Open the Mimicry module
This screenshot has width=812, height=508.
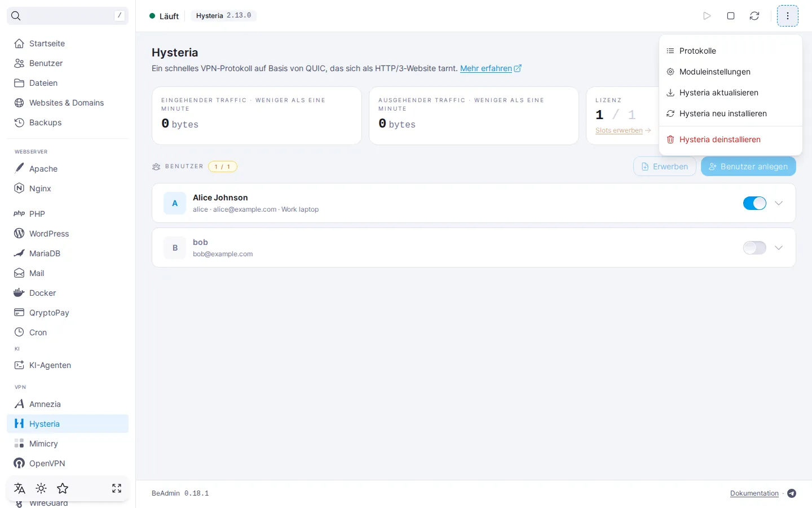pos(68,444)
